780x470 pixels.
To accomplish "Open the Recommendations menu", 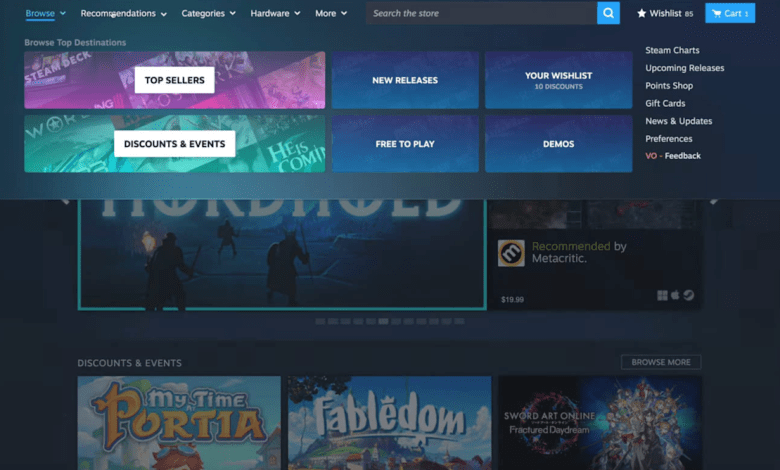I will click(118, 13).
